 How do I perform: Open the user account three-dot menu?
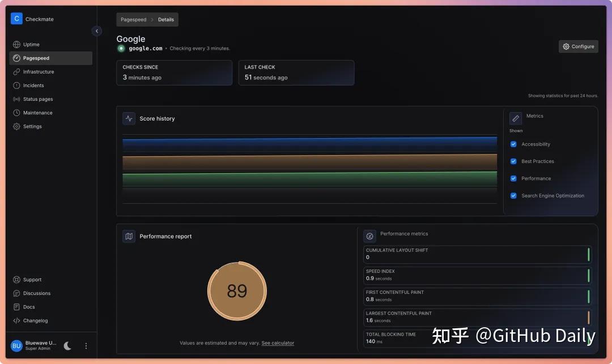point(86,346)
